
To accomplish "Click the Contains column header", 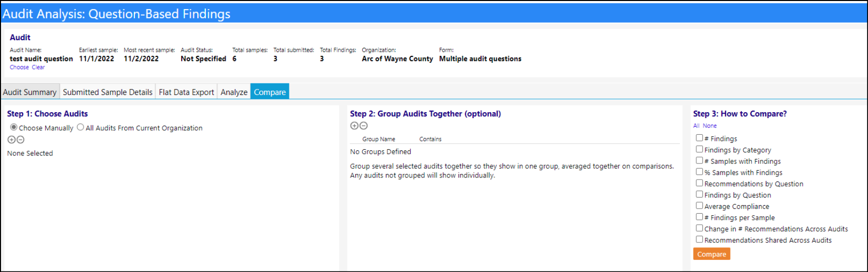I will pyautogui.click(x=430, y=139).
